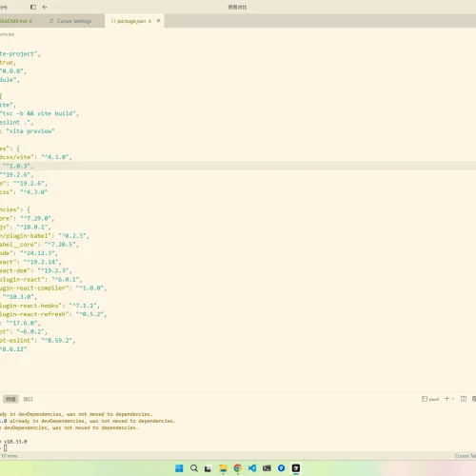This screenshot has width=476, height=476.
Task: Open the pwsh terminal shell entry
Action: [430, 399]
